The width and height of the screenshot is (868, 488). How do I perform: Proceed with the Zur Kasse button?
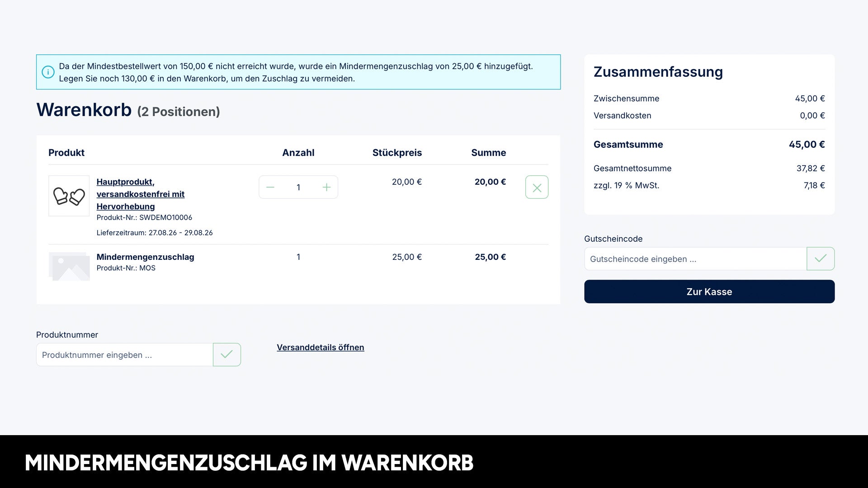[709, 291]
